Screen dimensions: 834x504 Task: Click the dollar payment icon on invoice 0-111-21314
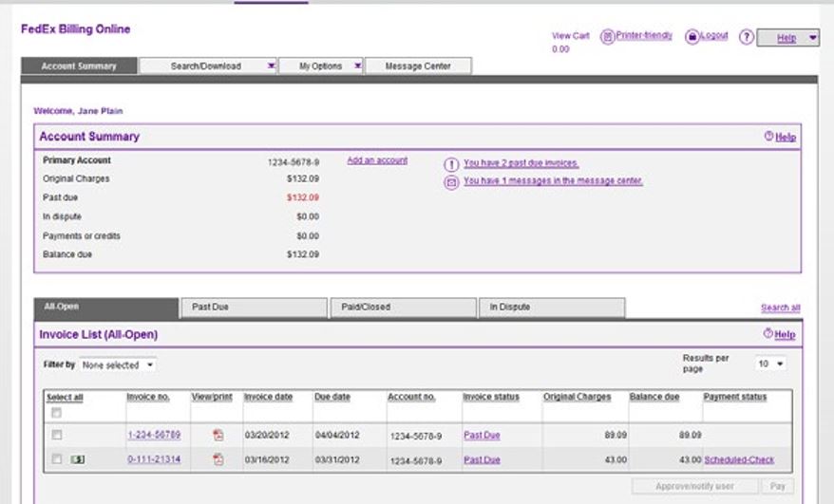pos(78,459)
